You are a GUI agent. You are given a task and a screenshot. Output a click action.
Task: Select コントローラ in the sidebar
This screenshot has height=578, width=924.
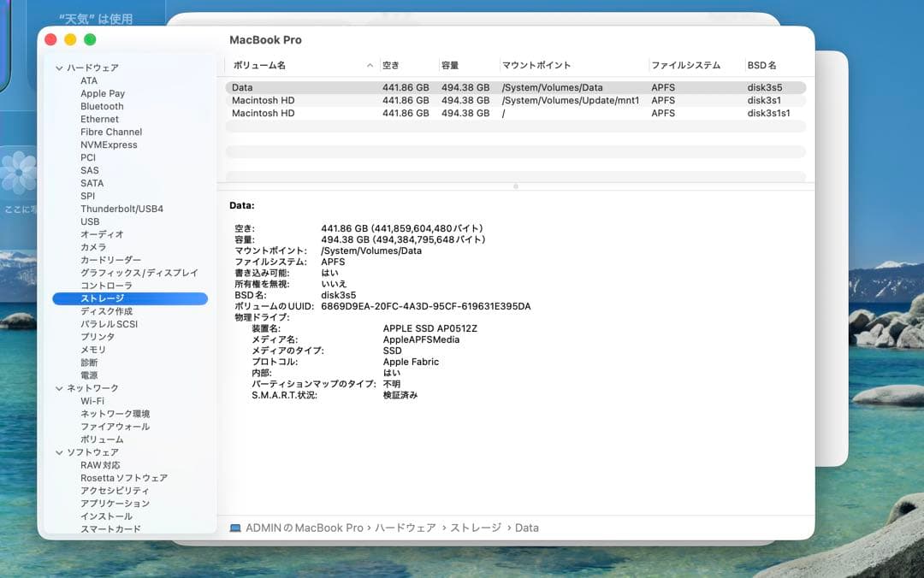click(106, 286)
